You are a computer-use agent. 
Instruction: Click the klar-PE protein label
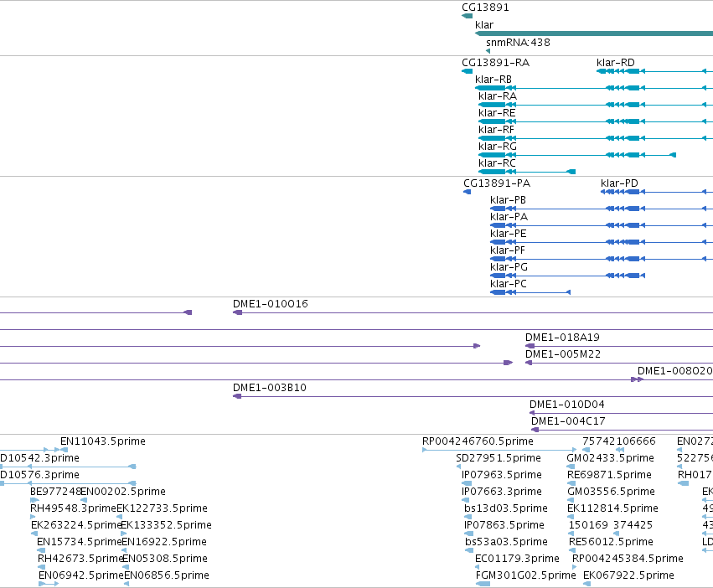pos(509,234)
